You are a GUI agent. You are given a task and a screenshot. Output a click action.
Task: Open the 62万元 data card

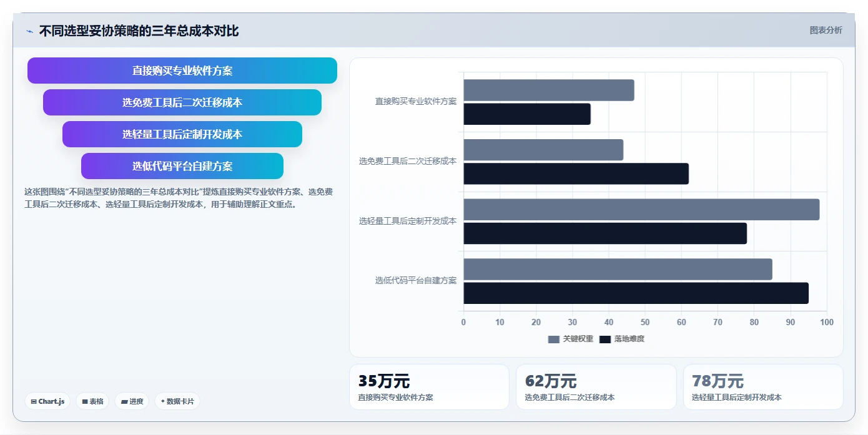tap(596, 387)
